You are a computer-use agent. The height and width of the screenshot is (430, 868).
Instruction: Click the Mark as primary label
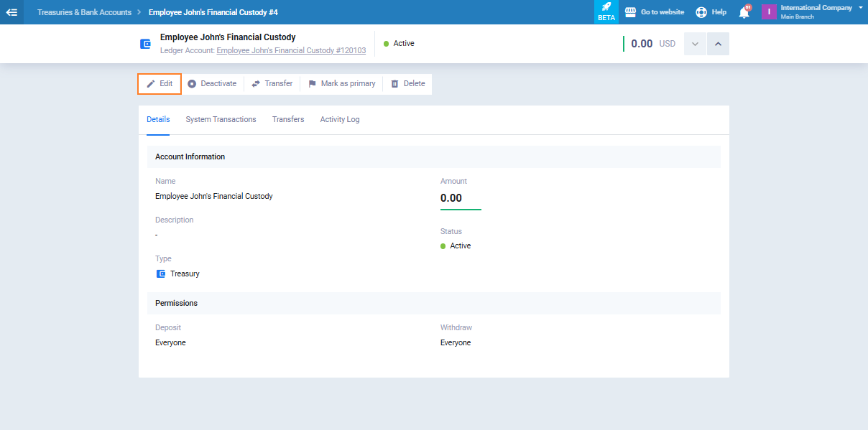(x=348, y=84)
